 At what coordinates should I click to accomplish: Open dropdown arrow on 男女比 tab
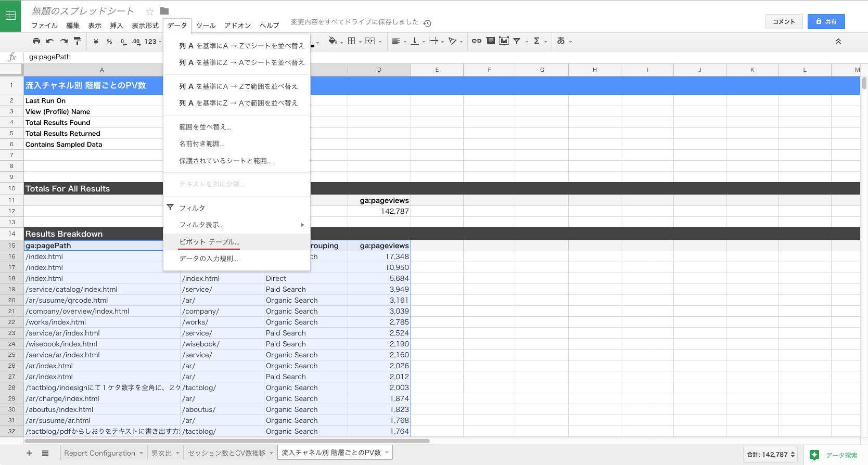pos(177,453)
